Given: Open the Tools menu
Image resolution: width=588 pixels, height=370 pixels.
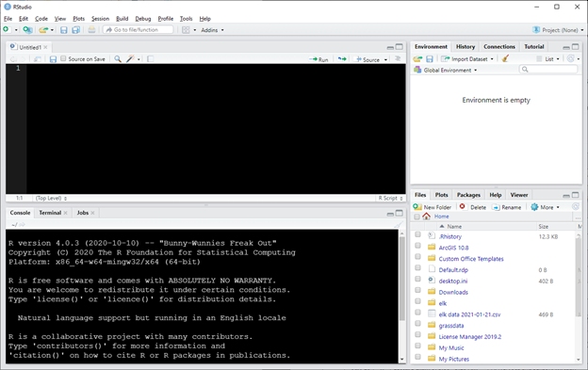Looking at the screenshot, I should coord(186,18).
